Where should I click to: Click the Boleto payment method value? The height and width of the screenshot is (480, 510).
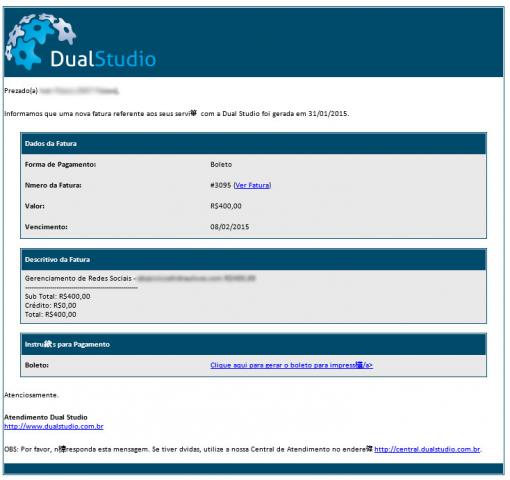pyautogui.click(x=221, y=165)
